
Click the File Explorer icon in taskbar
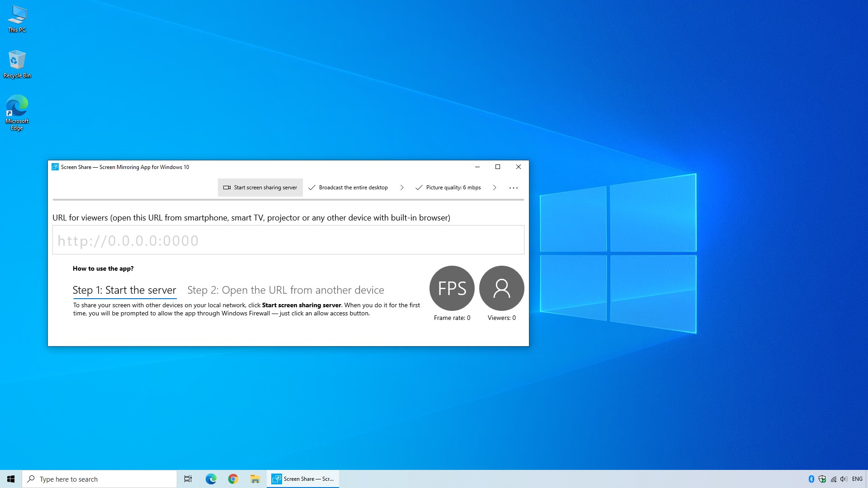pyautogui.click(x=255, y=479)
